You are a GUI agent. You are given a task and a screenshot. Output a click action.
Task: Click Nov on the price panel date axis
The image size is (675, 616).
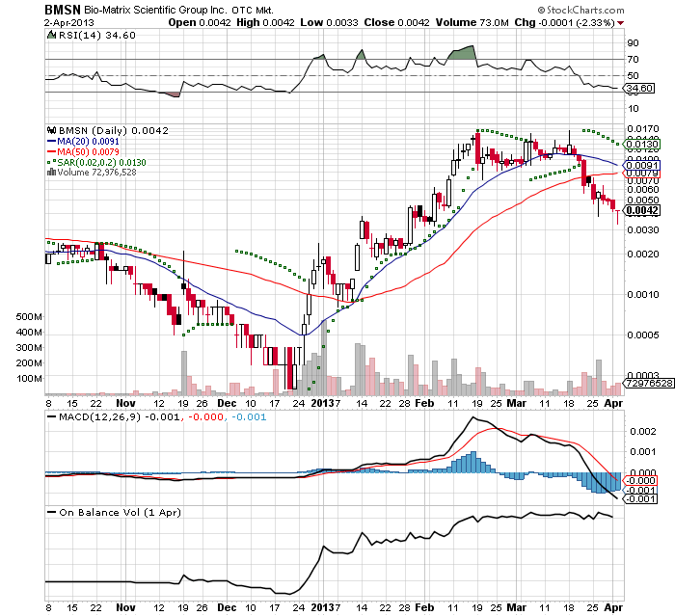click(x=125, y=403)
